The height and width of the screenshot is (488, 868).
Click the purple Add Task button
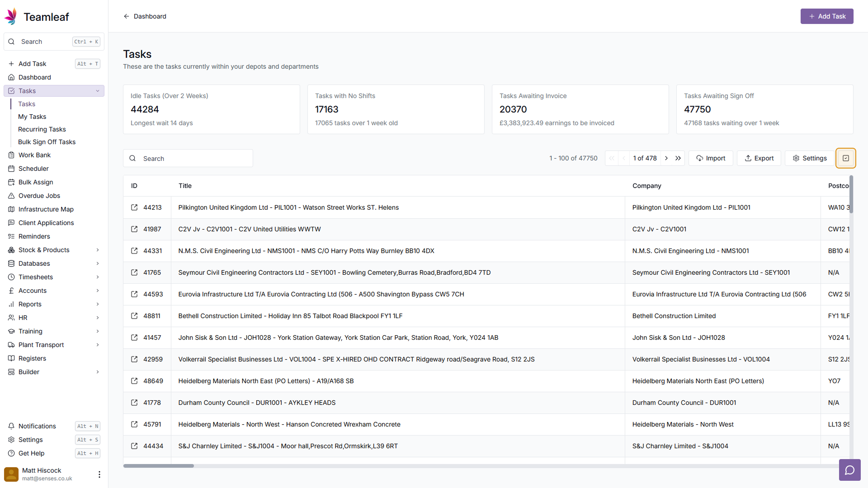827,16
